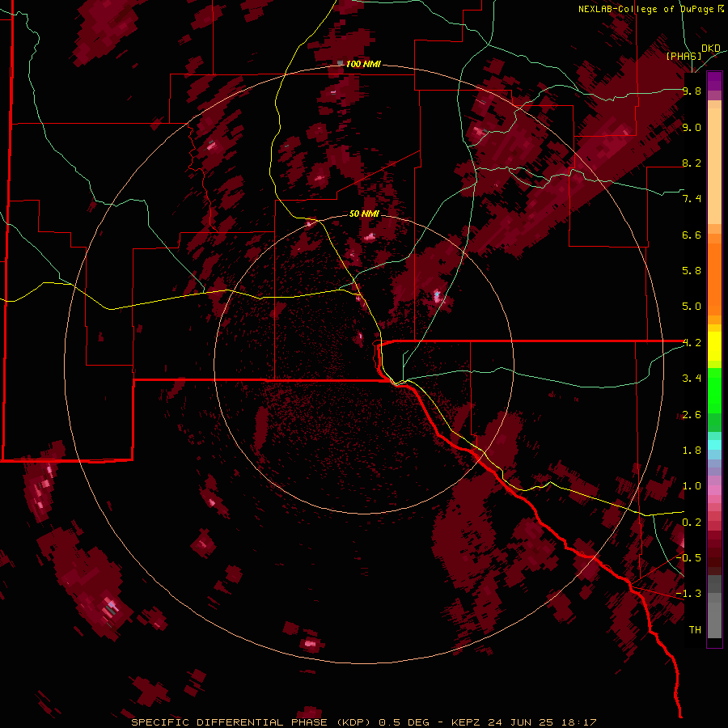Click the 6.6 legend value

pyautogui.click(x=692, y=235)
